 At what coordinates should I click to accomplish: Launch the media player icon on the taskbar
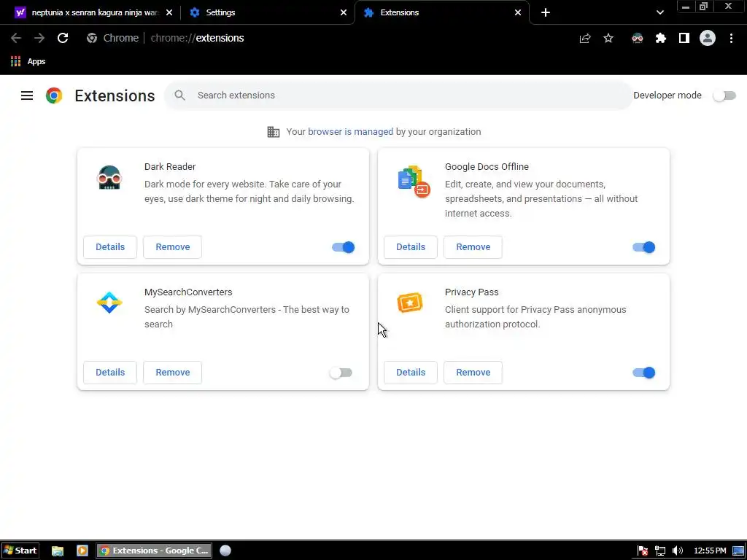(82, 551)
